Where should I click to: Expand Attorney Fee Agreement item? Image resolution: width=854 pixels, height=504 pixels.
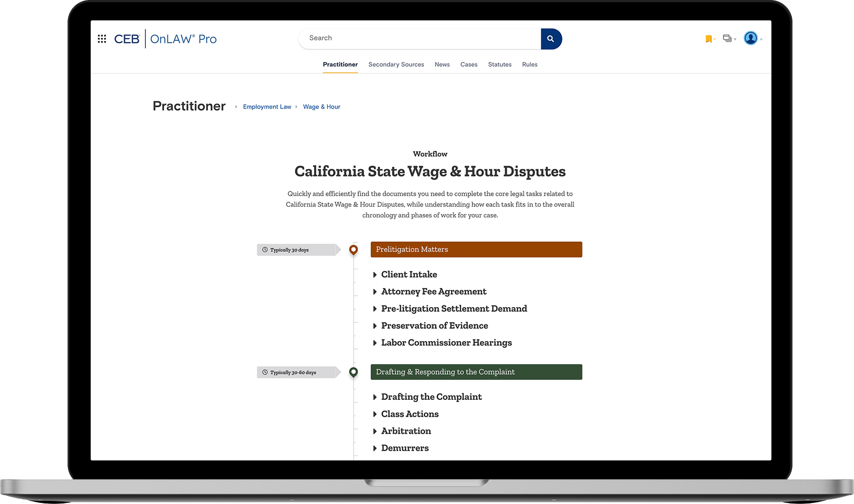point(433,291)
